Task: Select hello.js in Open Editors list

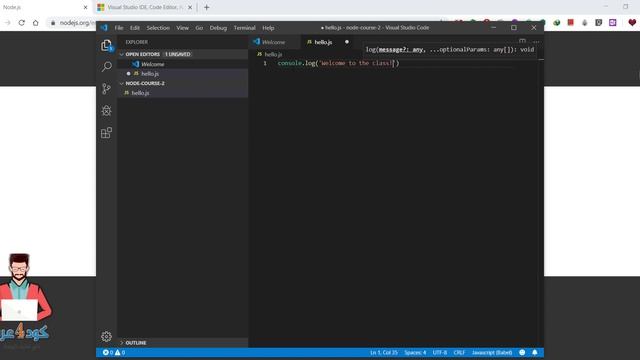Action: [x=183, y=73]
